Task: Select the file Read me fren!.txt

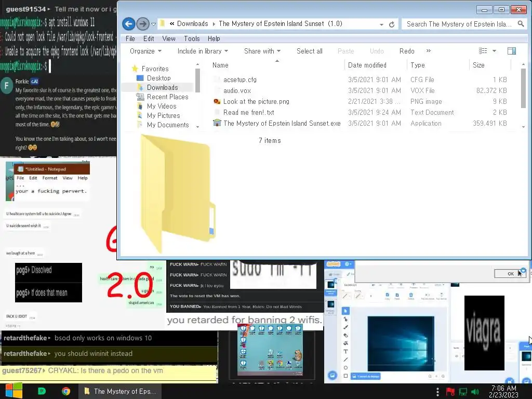Action: [x=248, y=112]
